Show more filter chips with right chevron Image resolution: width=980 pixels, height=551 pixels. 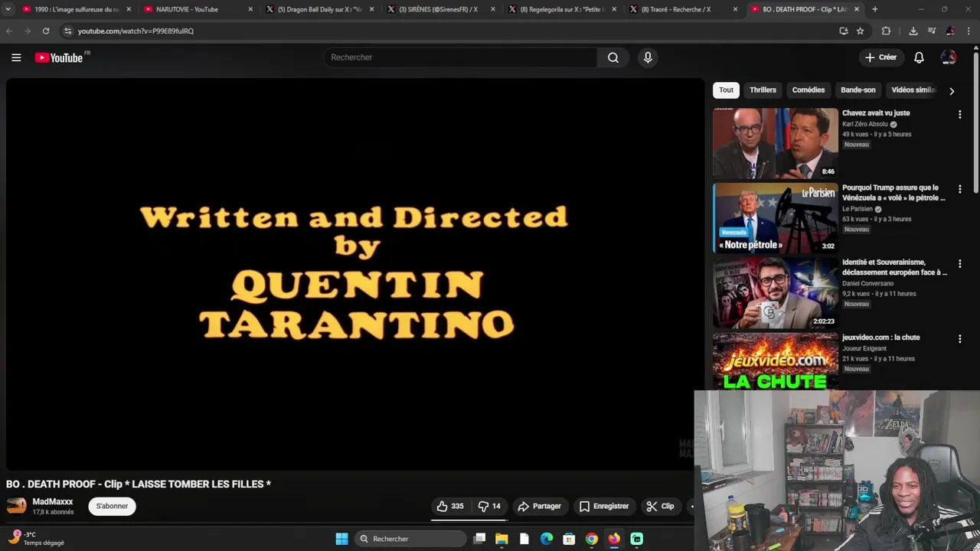tap(952, 91)
